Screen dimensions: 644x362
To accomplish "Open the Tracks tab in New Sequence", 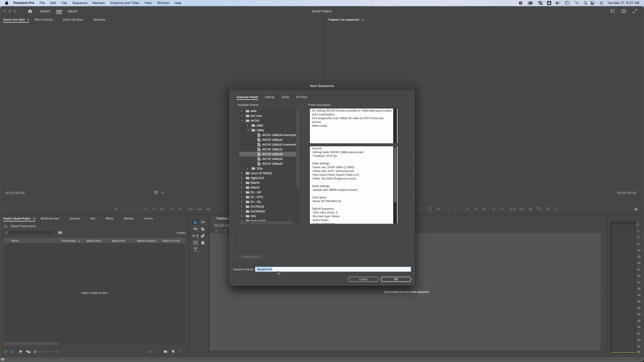I will point(285,97).
